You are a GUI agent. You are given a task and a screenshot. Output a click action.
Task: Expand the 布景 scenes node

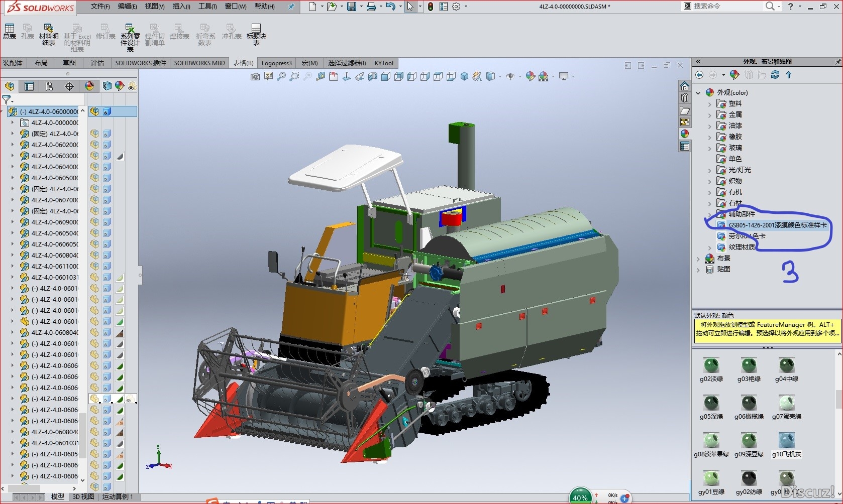pyautogui.click(x=698, y=259)
